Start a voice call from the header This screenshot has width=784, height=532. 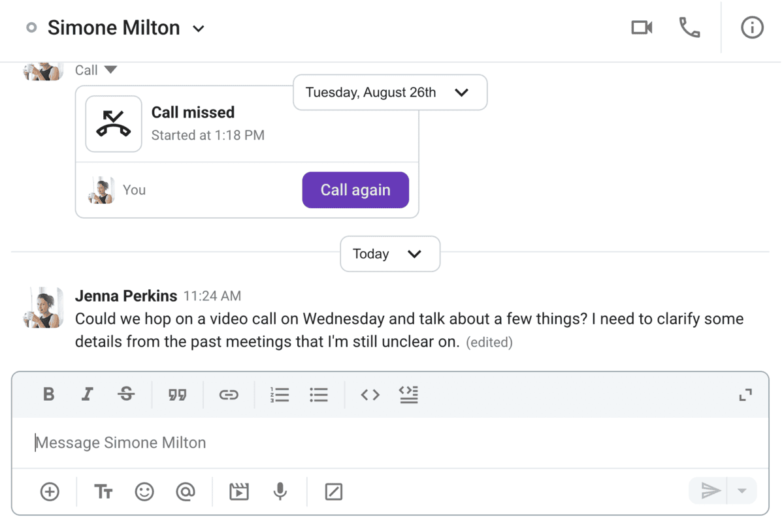(x=689, y=27)
